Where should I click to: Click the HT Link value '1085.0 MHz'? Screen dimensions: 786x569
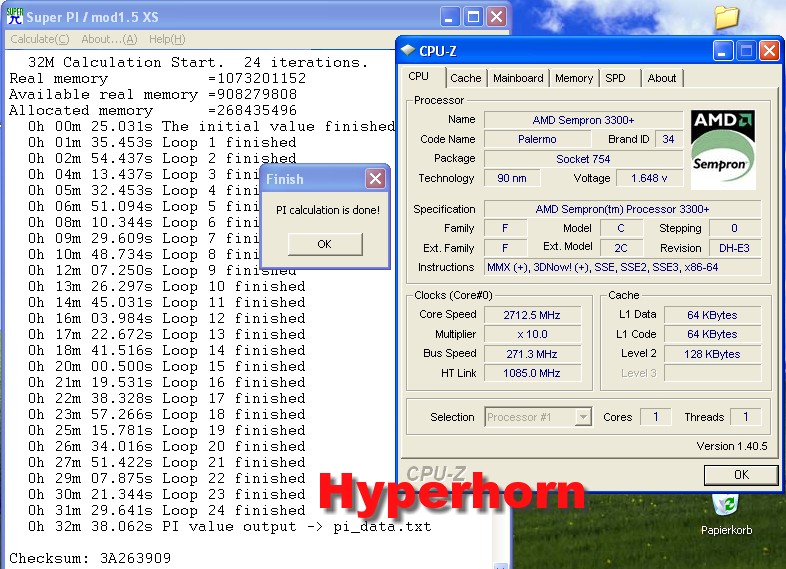tap(532, 373)
